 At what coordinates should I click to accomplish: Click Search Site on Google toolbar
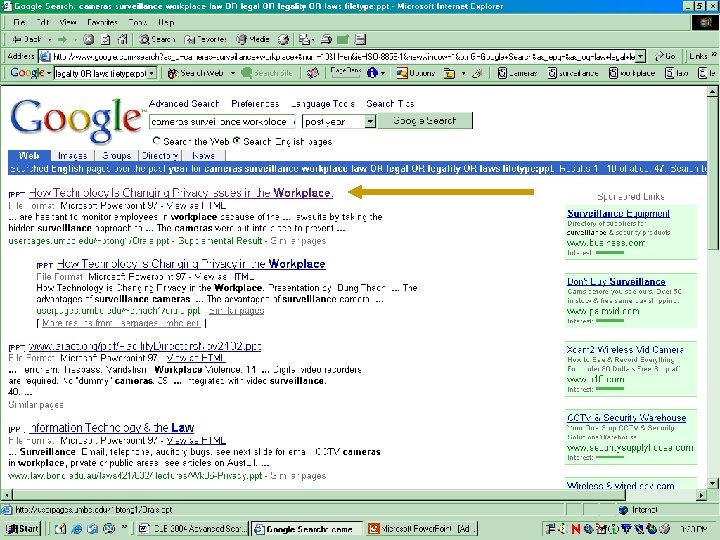pos(267,73)
